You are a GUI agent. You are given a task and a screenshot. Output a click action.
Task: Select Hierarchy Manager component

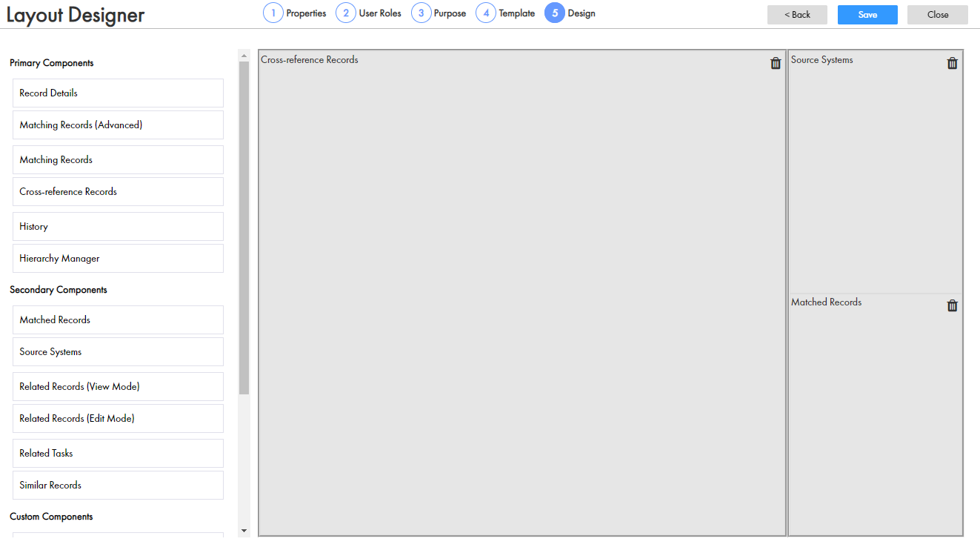tap(118, 259)
